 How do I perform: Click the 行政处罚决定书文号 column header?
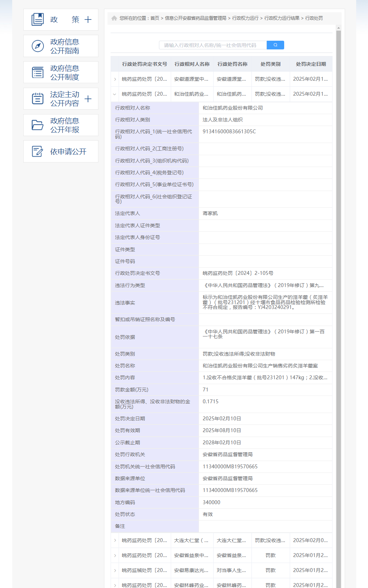click(144, 64)
